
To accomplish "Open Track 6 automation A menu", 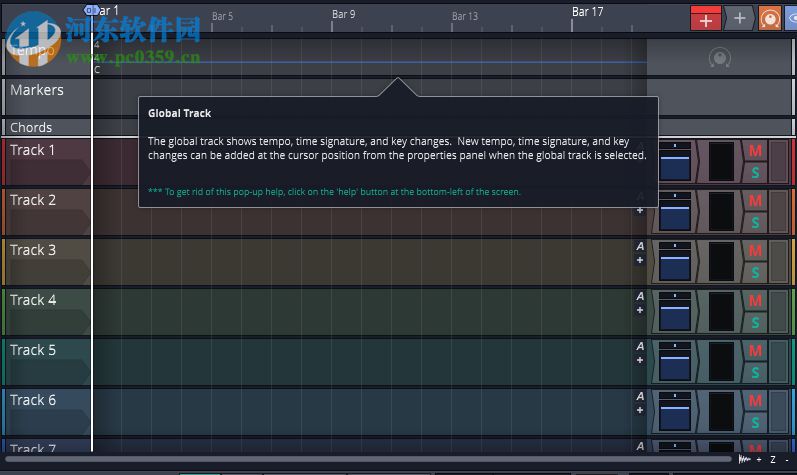I will [640, 396].
